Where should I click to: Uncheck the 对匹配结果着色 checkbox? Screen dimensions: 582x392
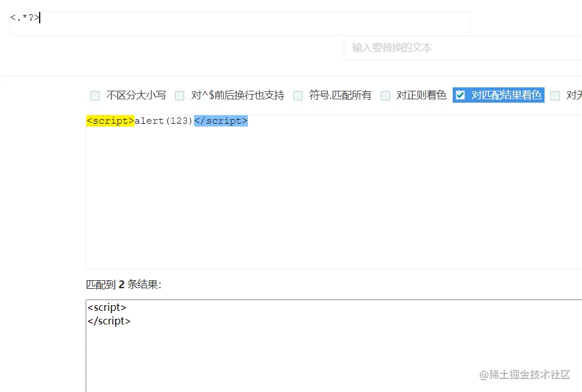pos(460,95)
